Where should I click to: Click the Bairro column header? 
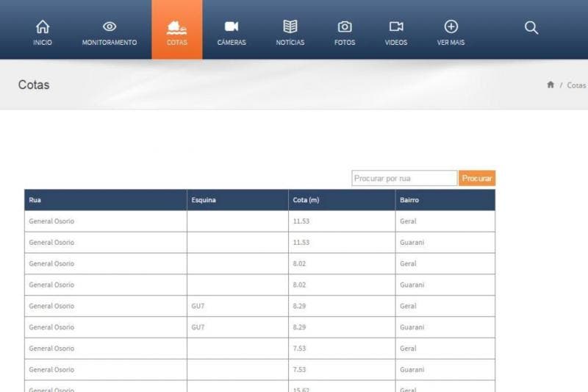click(x=409, y=200)
